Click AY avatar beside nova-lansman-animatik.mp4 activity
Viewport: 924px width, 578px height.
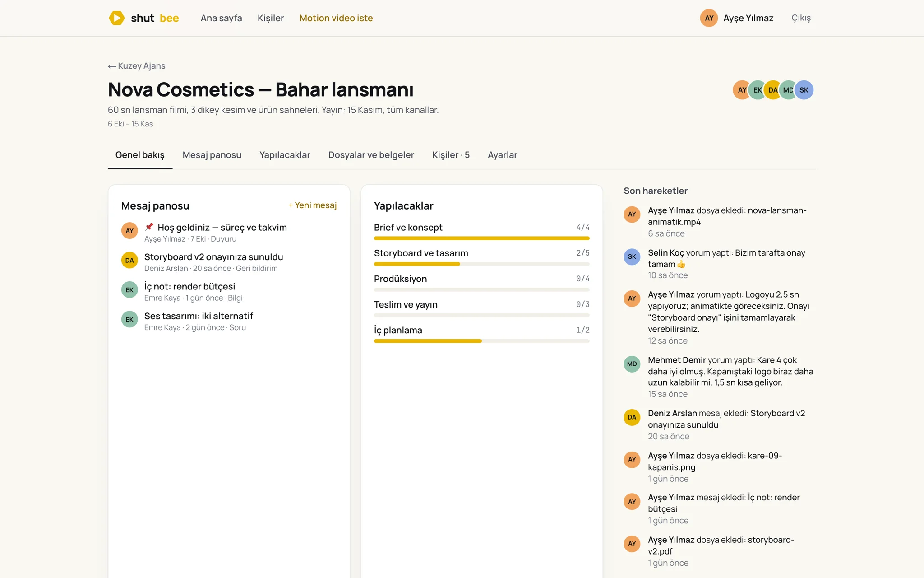click(632, 214)
